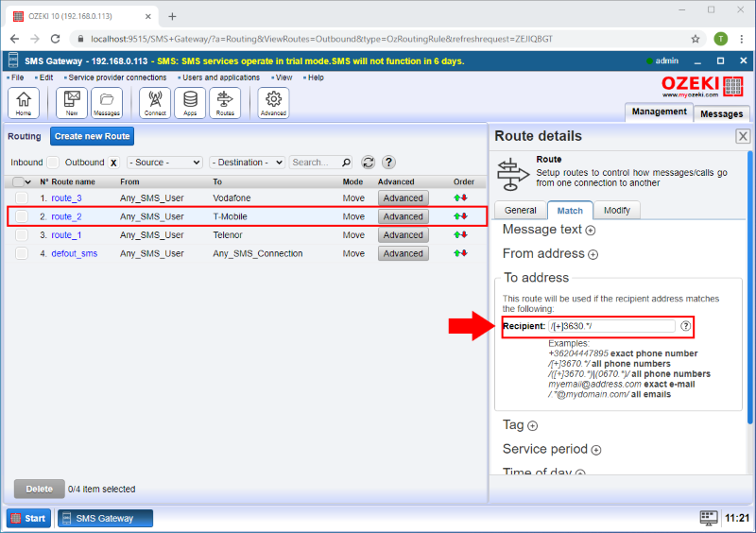756x533 pixels.
Task: Open the Chrome three-dot menu
Action: click(742, 39)
